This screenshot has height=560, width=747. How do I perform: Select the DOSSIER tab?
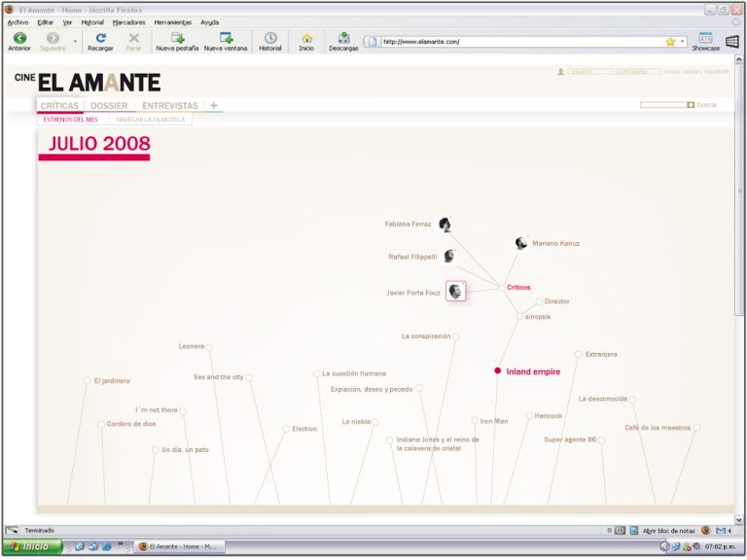[x=109, y=105]
